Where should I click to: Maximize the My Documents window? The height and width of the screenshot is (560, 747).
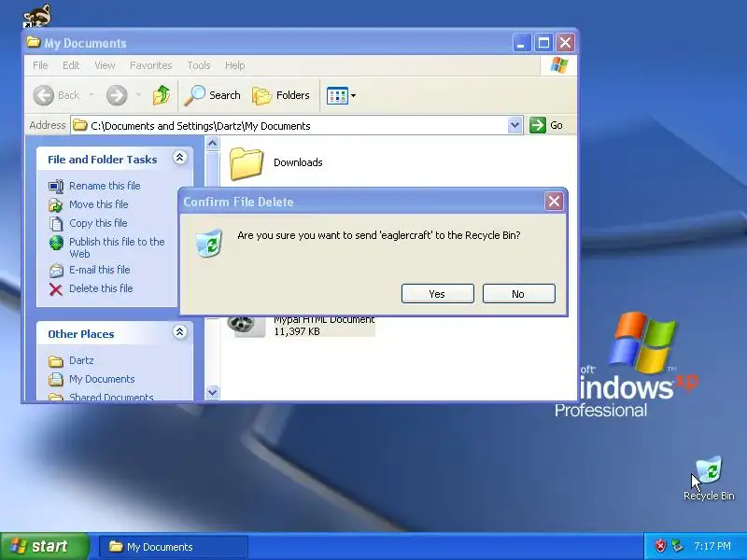pyautogui.click(x=543, y=43)
